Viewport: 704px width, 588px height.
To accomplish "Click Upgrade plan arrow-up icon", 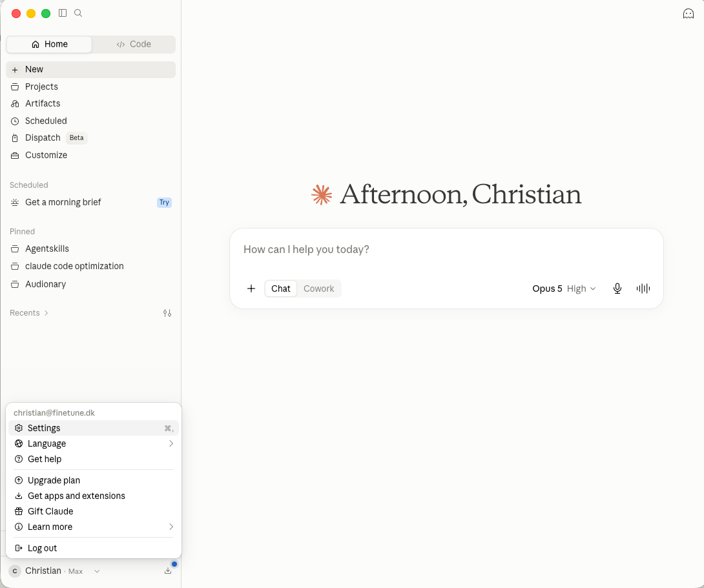I will pyautogui.click(x=19, y=480).
